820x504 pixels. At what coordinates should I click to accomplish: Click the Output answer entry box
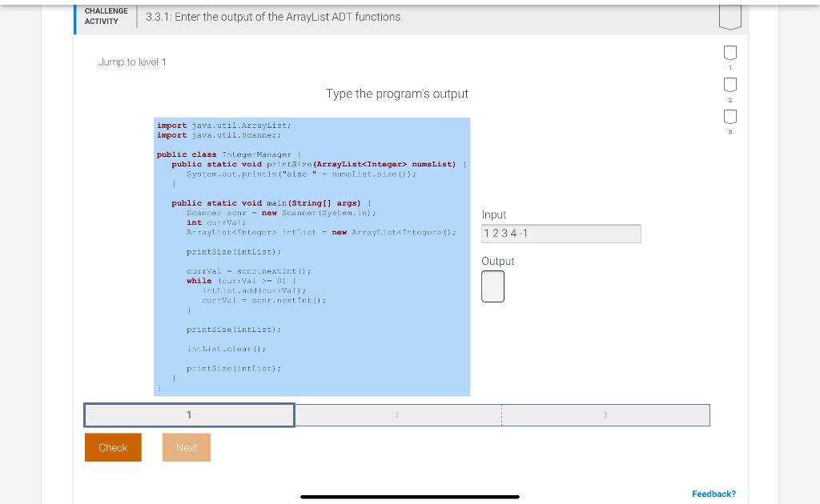(492, 286)
